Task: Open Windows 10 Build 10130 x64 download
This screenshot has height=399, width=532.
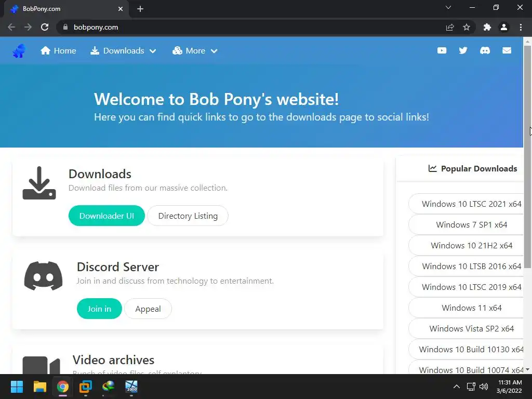Action: pyautogui.click(x=466, y=349)
